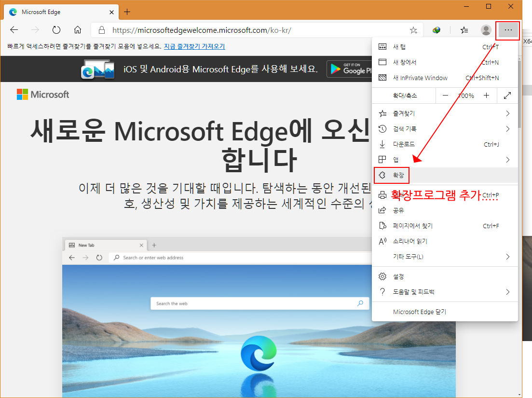Select 새 창에서 menu item

445,62
